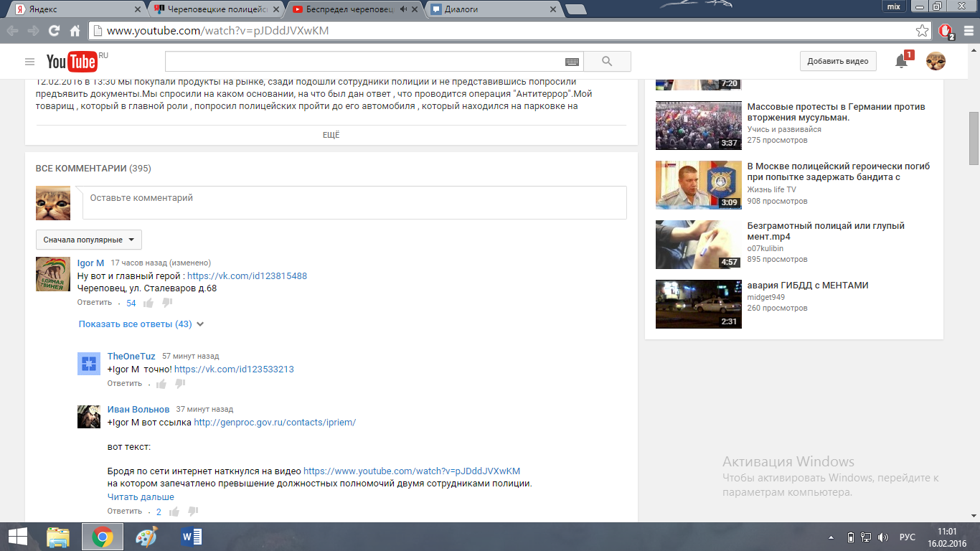980x551 pixels.
Task: Focus the YouTube search field
Action: tap(374, 62)
